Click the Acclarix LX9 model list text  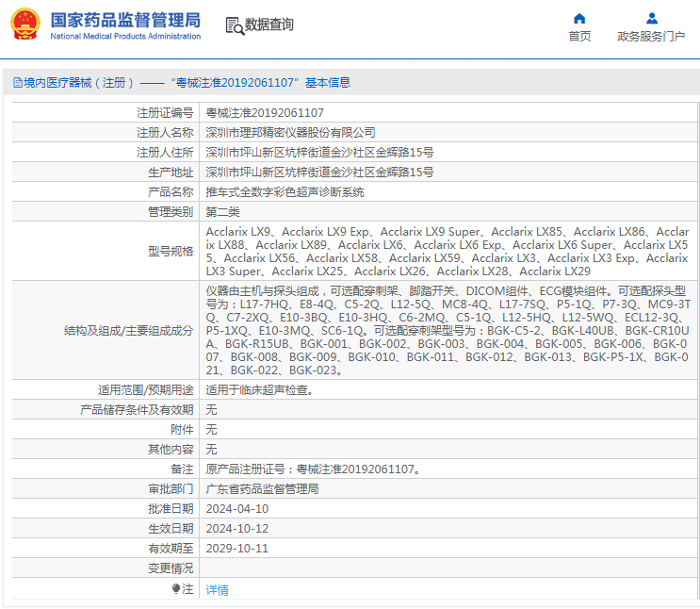[x=448, y=251]
